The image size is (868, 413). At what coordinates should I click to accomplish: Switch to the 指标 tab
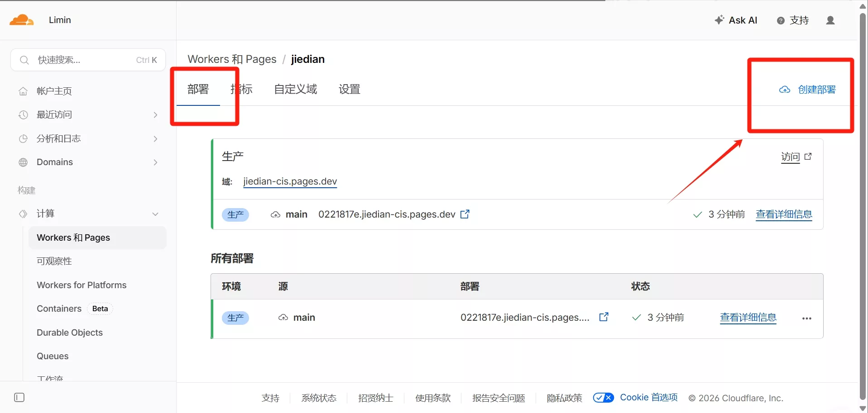pos(241,89)
